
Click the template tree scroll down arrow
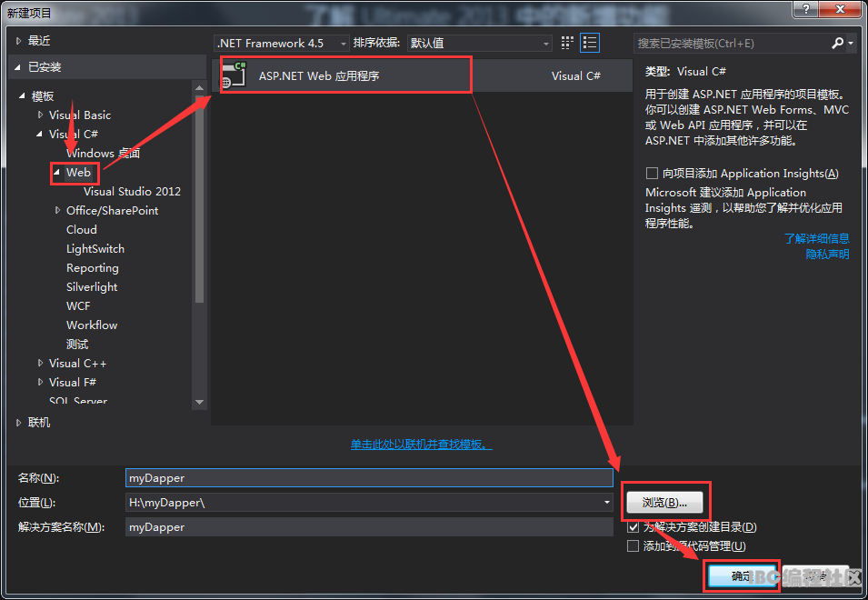199,402
